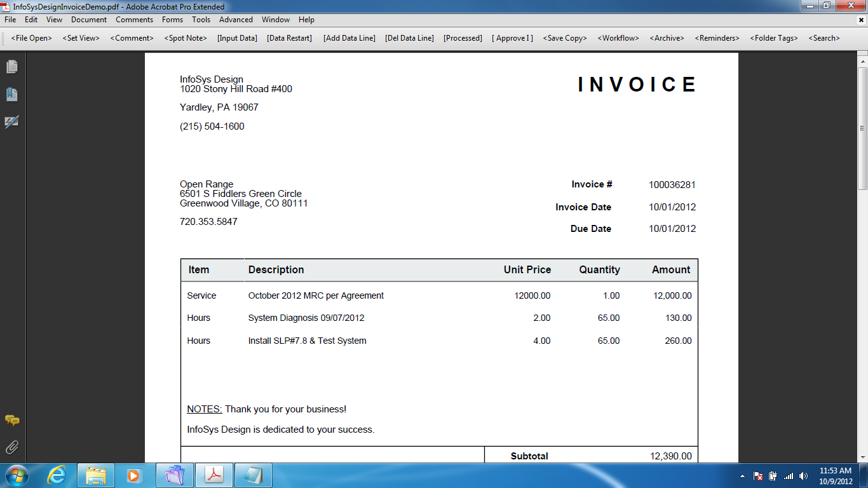Screen dimensions: 868x488
Task: Open Windows Media Player from the taskbar
Action: [x=133, y=475]
